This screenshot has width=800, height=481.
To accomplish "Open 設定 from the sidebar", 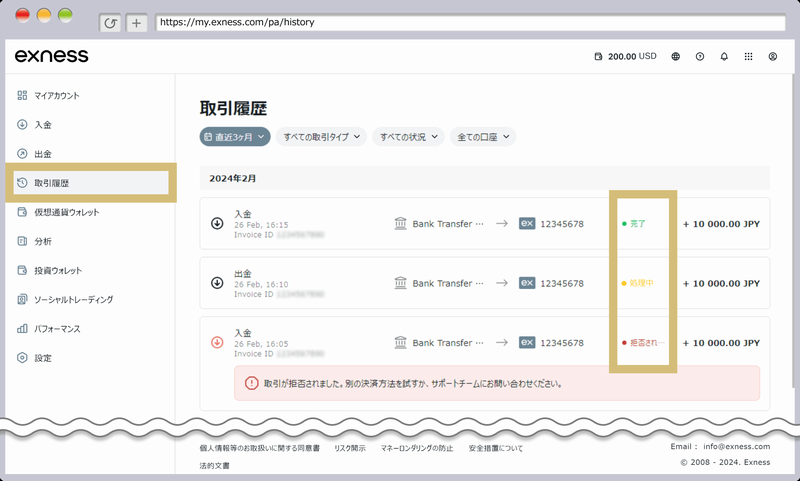I will [43, 357].
